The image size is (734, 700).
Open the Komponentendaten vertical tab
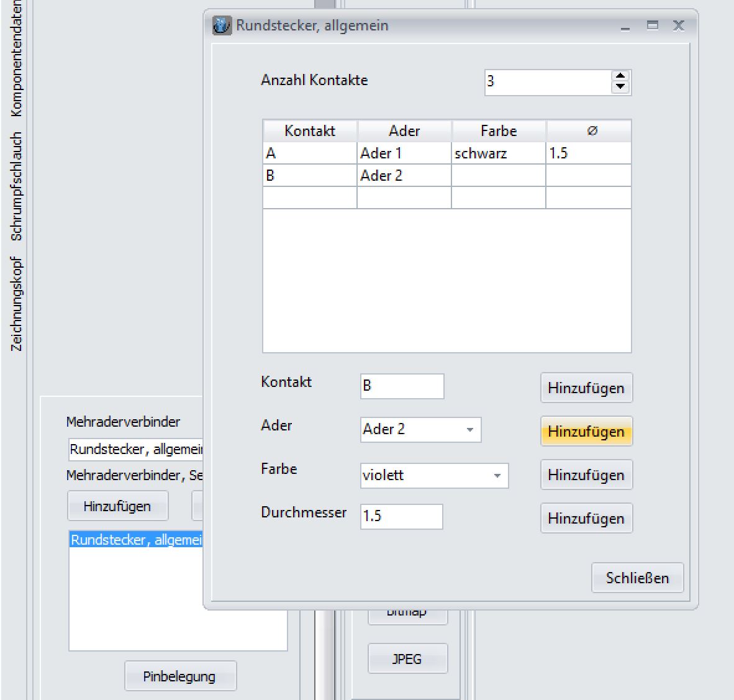point(17,59)
